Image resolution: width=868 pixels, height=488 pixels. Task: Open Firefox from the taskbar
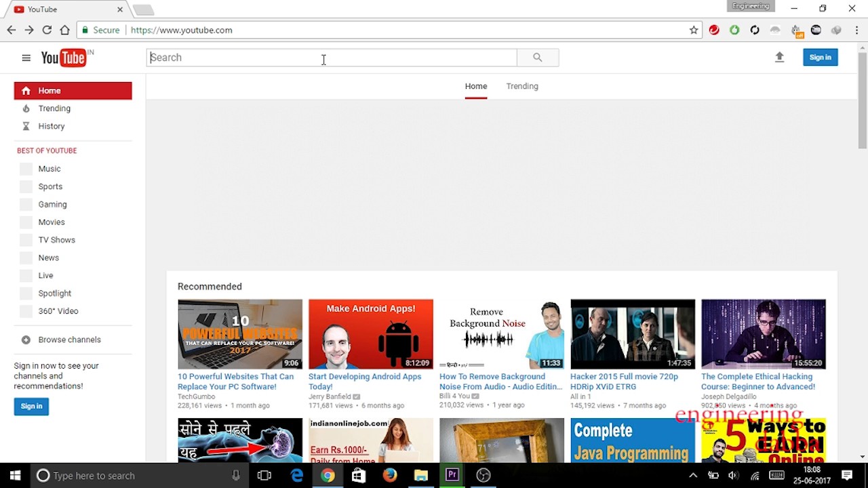tap(389, 476)
